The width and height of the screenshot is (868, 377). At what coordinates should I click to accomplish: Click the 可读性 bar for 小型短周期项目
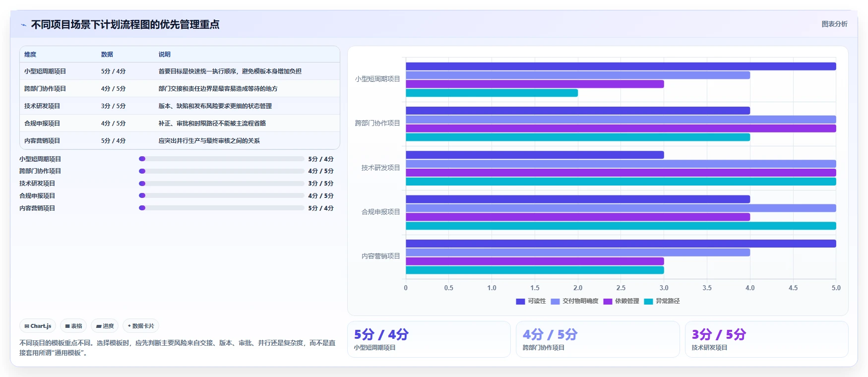point(621,66)
